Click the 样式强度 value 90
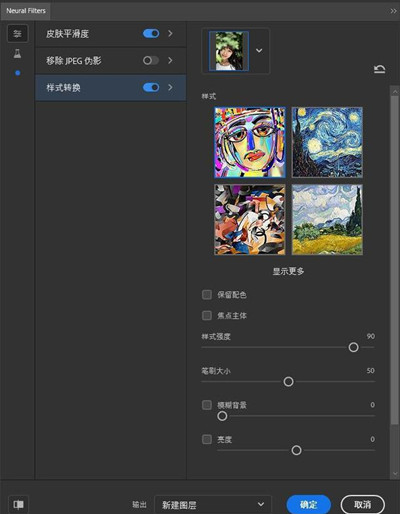The image size is (400, 514). [370, 336]
